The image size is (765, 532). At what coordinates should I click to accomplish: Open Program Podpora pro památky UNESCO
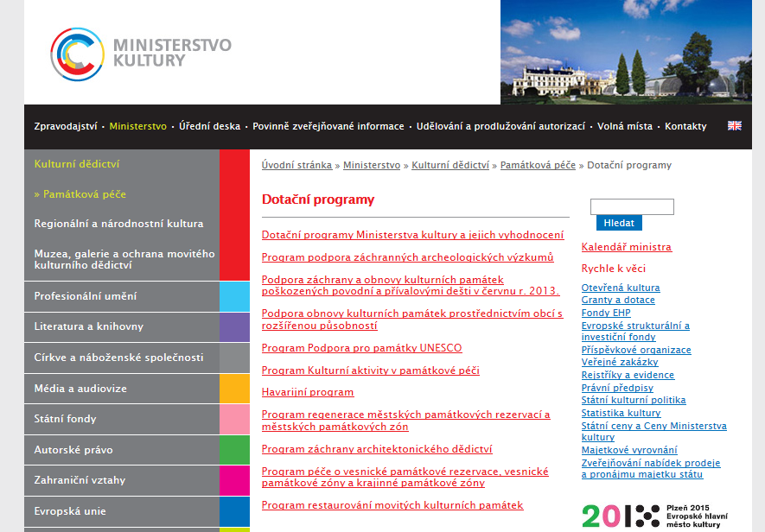tap(361, 348)
